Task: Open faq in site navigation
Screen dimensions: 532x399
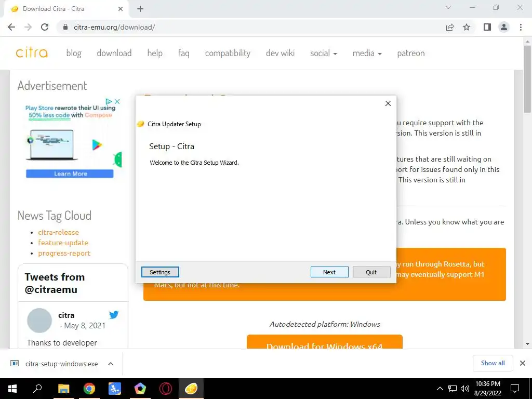Action: tap(183, 54)
